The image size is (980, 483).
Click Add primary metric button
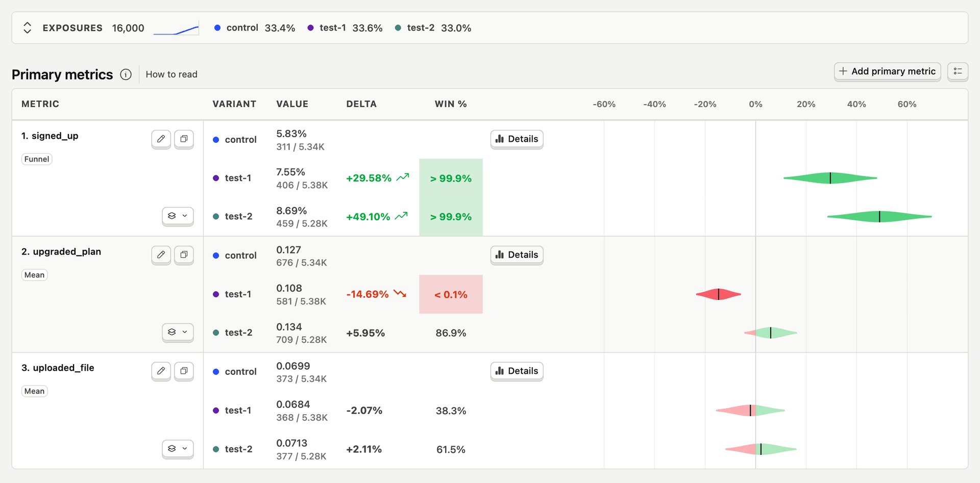[x=887, y=71]
